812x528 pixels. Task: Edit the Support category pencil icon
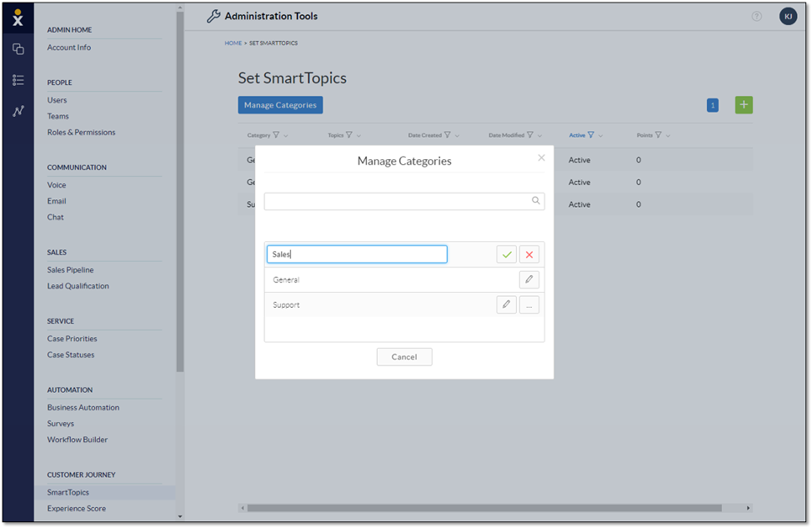pos(506,304)
